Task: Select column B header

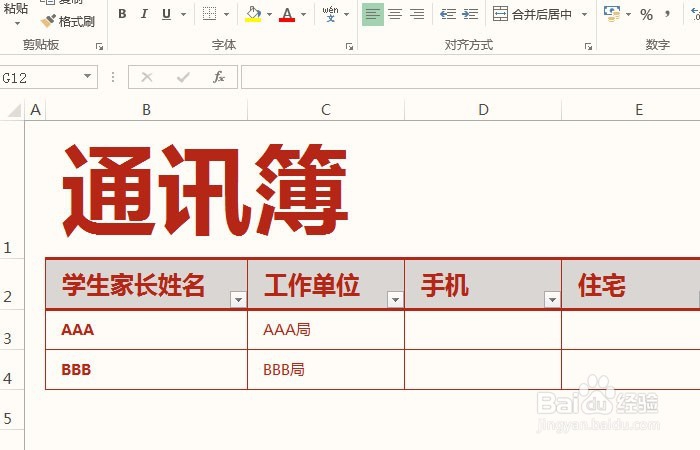Action: (146, 110)
